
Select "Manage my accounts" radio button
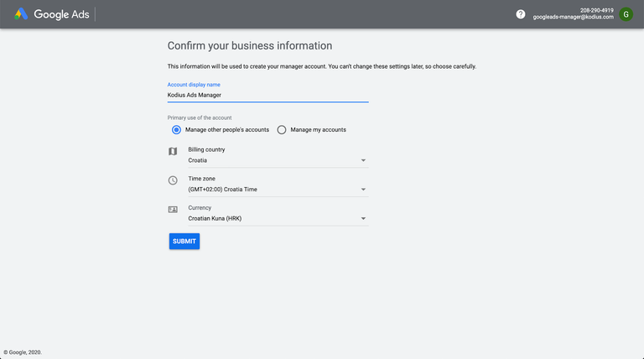pos(282,130)
